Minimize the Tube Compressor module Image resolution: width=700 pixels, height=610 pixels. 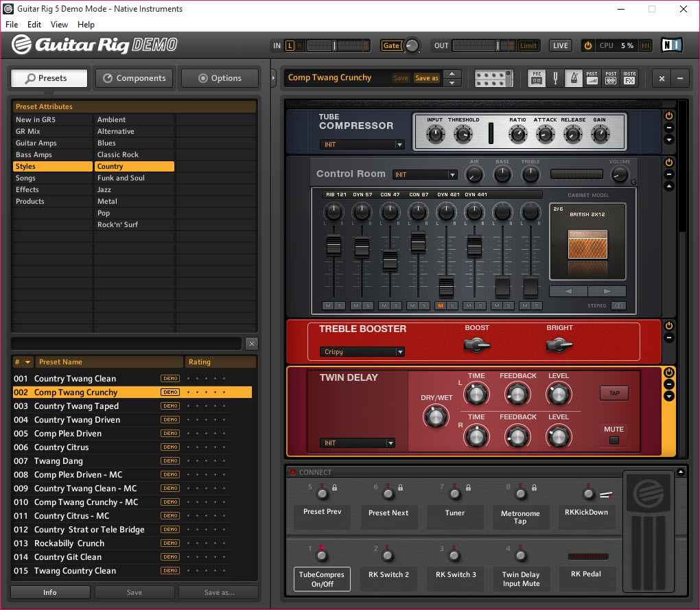(668, 128)
